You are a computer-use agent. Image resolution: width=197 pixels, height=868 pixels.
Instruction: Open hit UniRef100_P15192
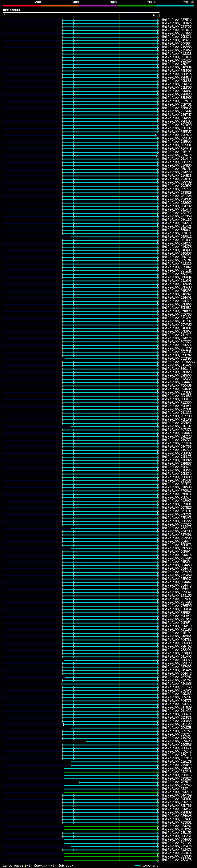click(x=177, y=152)
